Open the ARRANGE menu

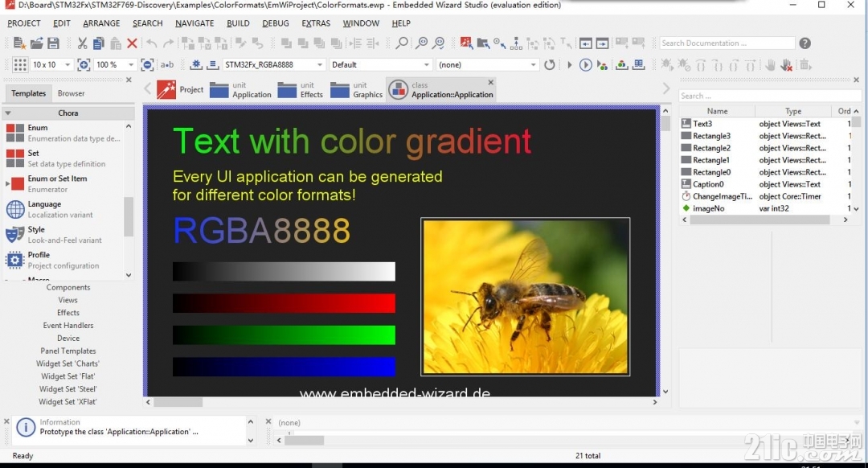101,23
